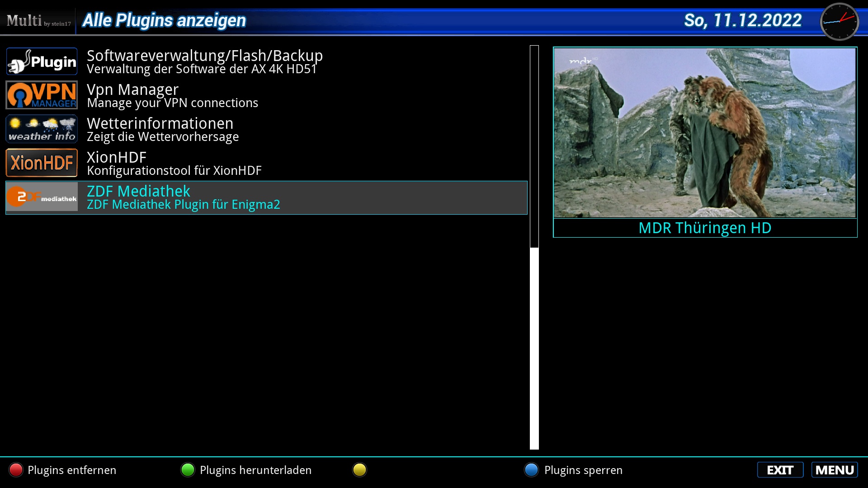Click the weather info plugin icon
The image size is (868, 488).
point(42,129)
